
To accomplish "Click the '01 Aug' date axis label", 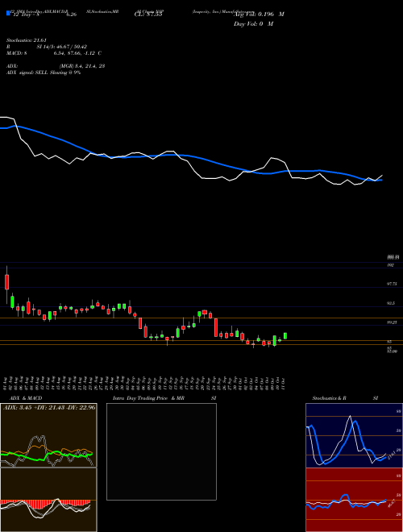I will [6, 382].
